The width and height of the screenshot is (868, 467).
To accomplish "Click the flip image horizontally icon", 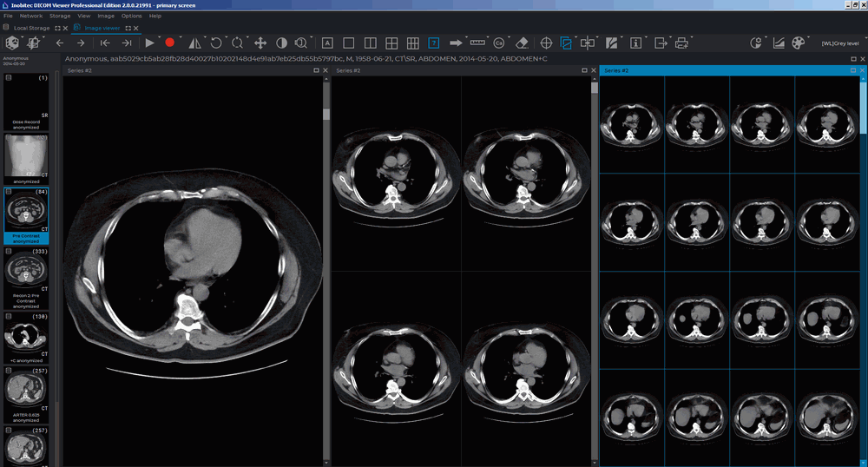I will (x=194, y=43).
